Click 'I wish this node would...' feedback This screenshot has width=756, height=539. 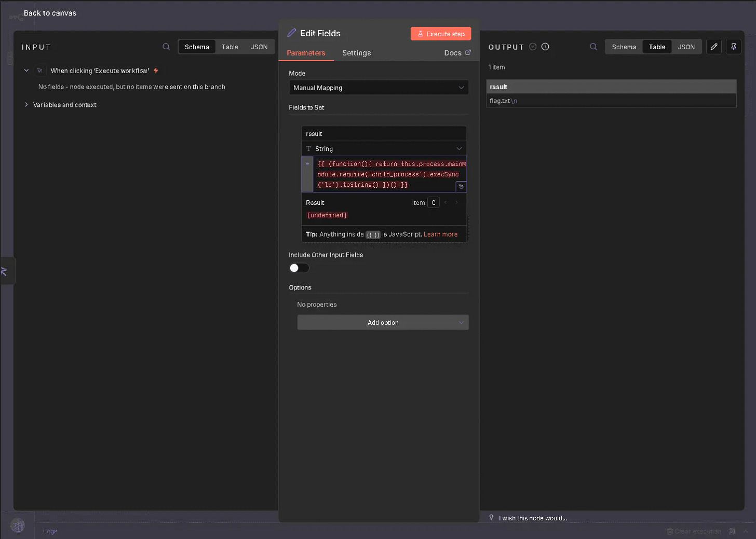tap(533, 518)
